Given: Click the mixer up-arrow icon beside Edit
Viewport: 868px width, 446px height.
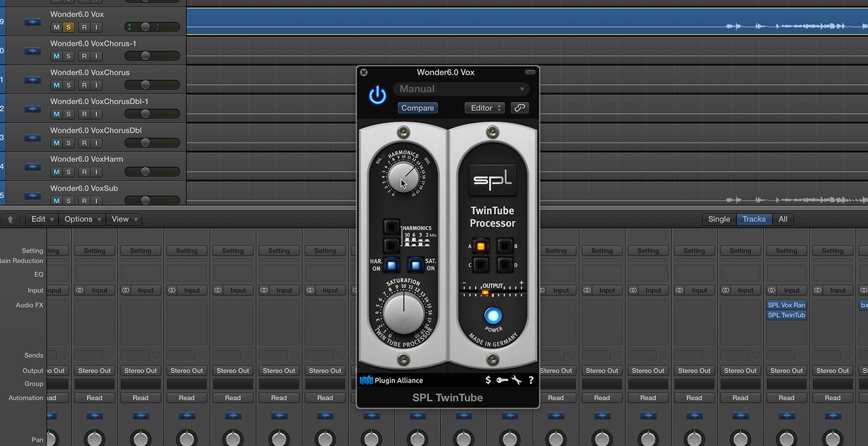Looking at the screenshot, I should (10, 219).
